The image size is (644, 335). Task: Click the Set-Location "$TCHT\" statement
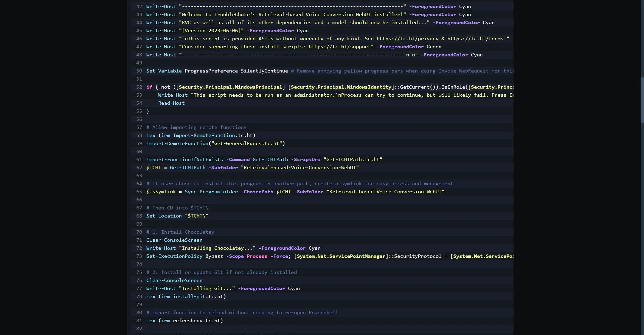click(x=177, y=216)
